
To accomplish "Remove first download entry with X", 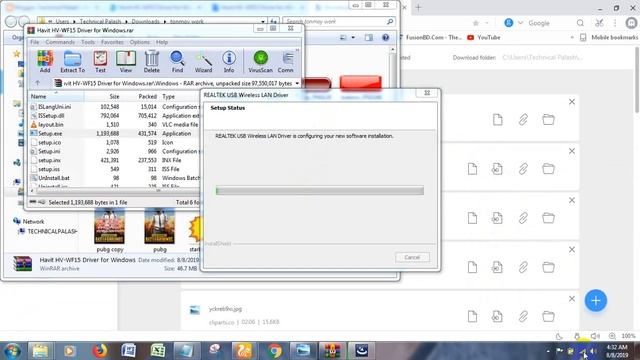I will 572,102.
